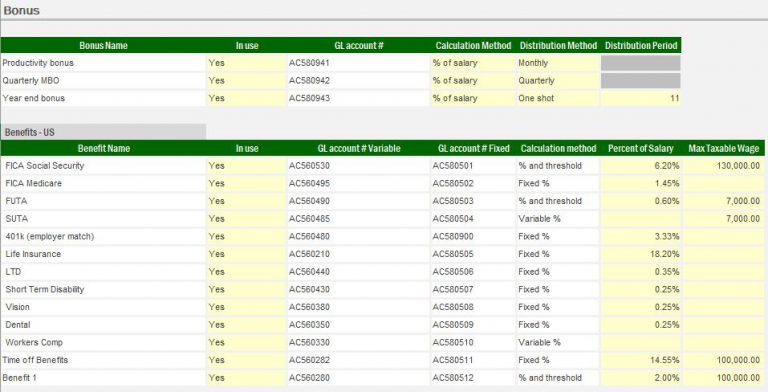Select variable account AC560530

358,166
